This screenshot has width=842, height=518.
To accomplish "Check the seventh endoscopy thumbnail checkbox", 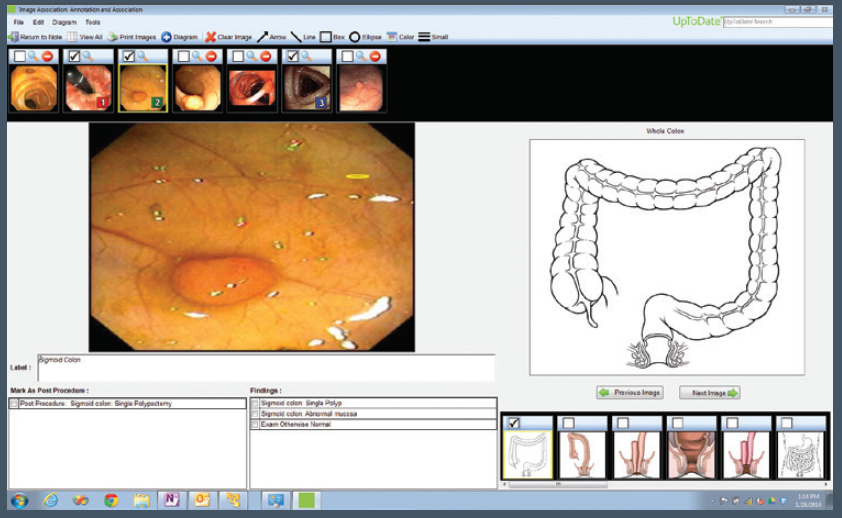I will pos(347,56).
